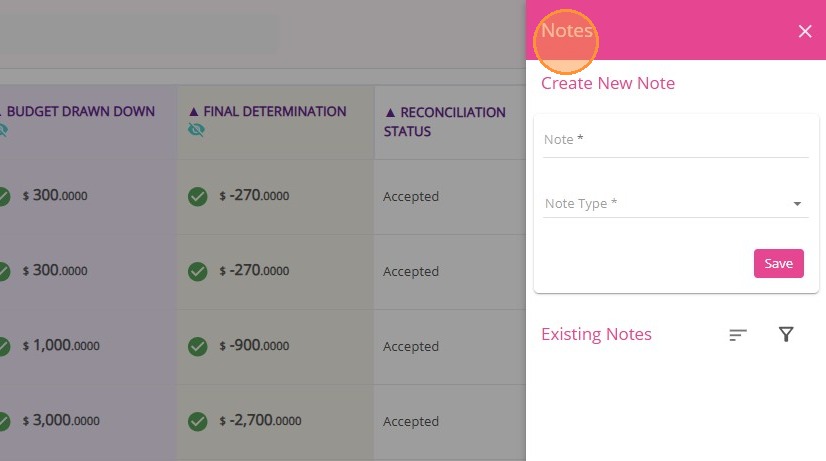The width and height of the screenshot is (826, 461).
Task: Open the filter for Existing Notes
Action: coord(786,335)
